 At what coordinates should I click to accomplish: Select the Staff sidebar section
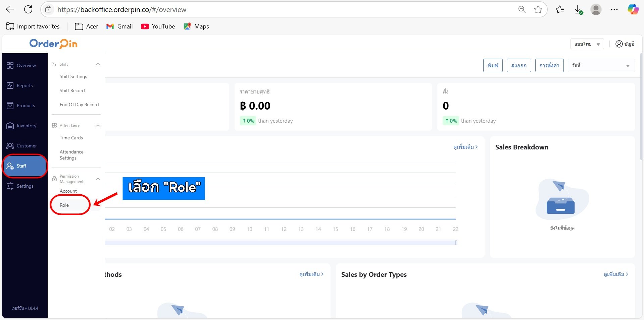pyautogui.click(x=25, y=166)
